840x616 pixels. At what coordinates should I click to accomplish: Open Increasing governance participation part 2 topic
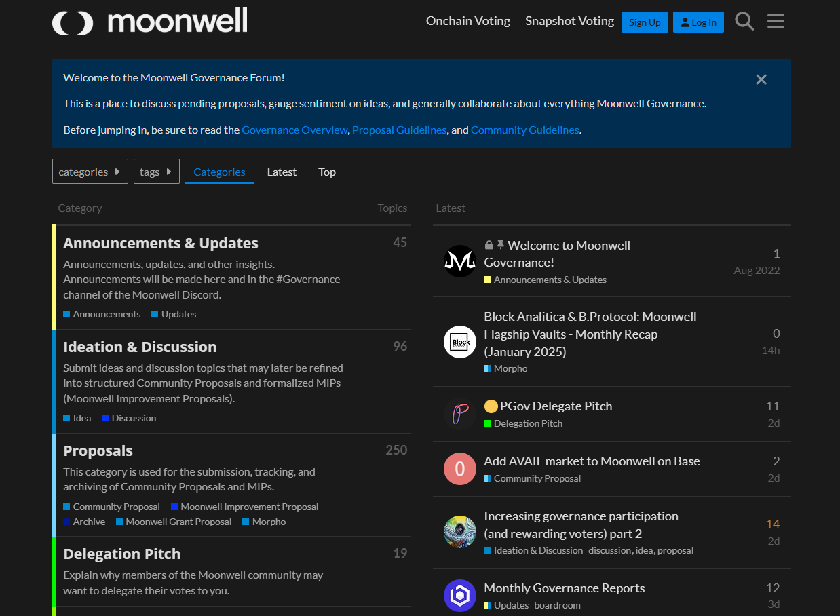[581, 524]
